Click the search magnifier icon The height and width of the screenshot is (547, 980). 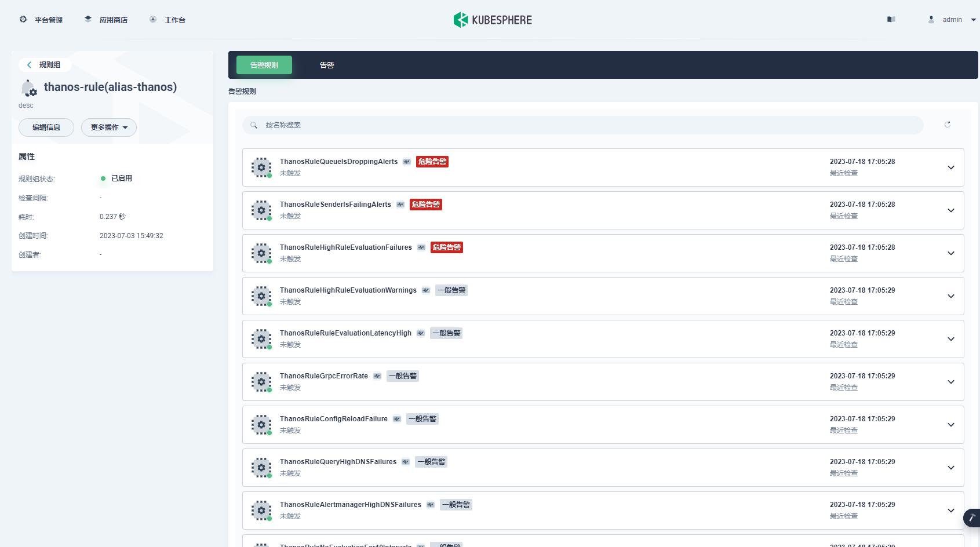pyautogui.click(x=254, y=125)
